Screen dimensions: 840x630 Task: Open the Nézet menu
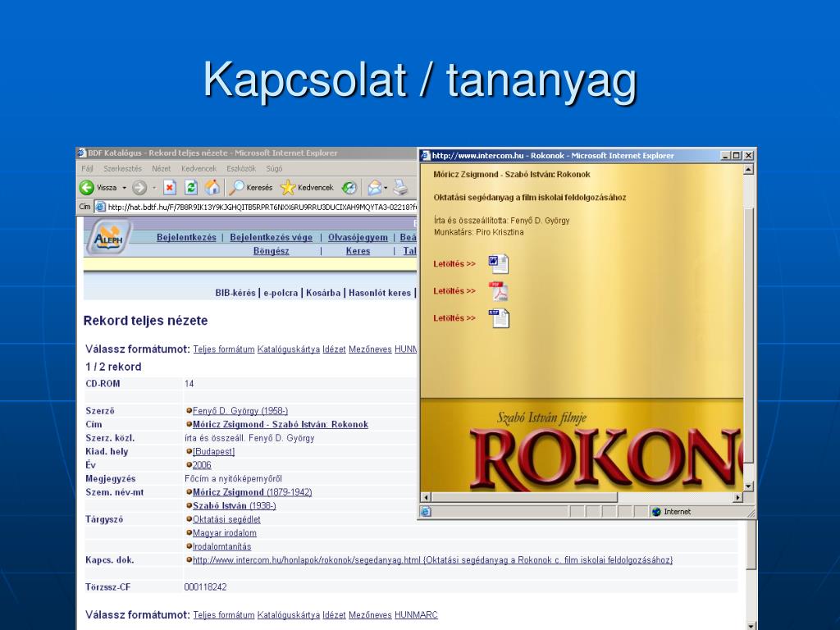pos(162,168)
